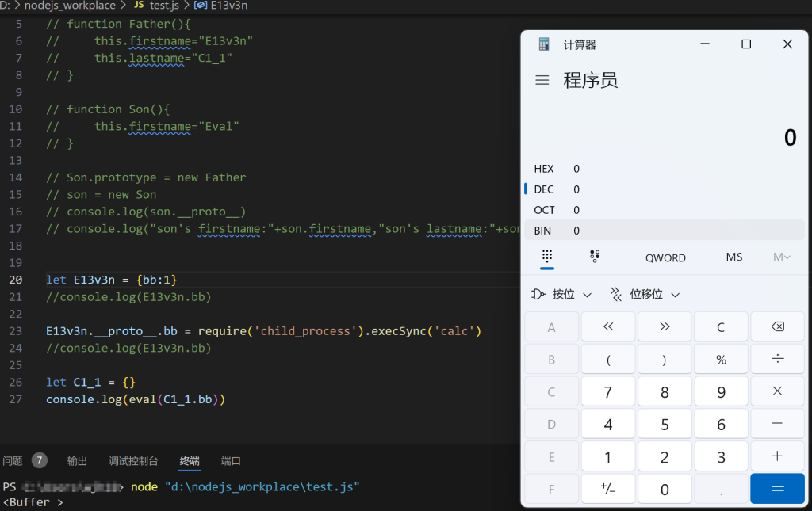The image size is (812, 511).
Task: Click line number 23 in the editor
Action: 16,331
